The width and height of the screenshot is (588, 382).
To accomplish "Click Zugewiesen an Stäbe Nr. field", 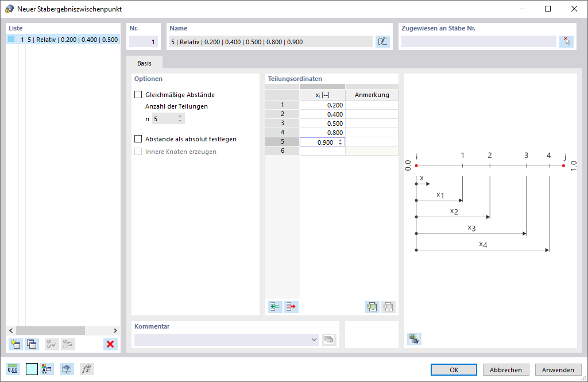I will point(478,42).
